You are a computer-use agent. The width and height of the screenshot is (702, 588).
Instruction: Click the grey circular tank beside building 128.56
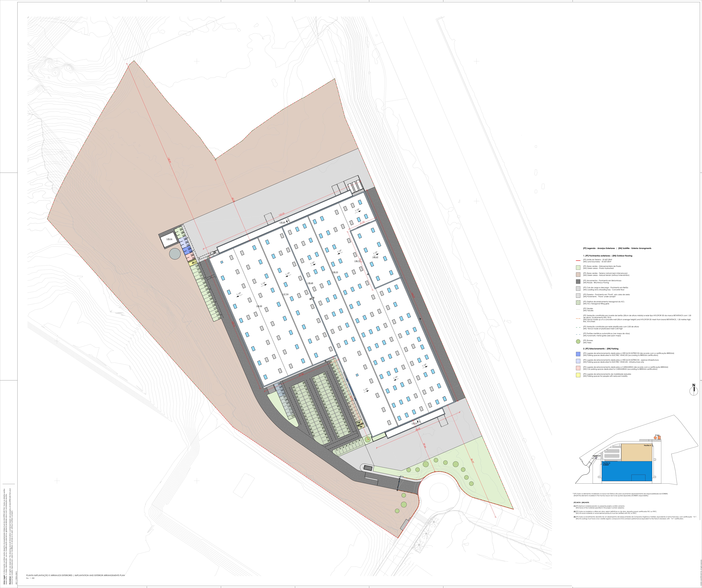pyautogui.click(x=175, y=254)
